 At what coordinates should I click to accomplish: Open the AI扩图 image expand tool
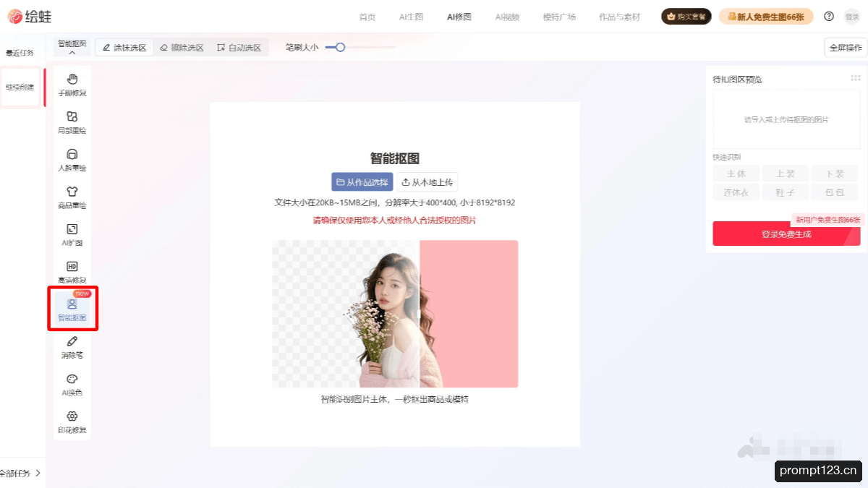72,235
